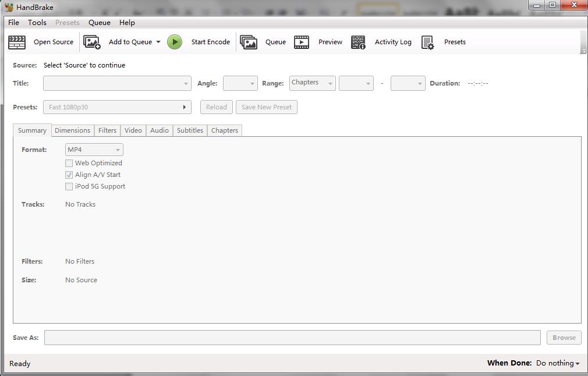The image size is (588, 376).
Task: Click the 'Ready' status text
Action: click(20, 364)
